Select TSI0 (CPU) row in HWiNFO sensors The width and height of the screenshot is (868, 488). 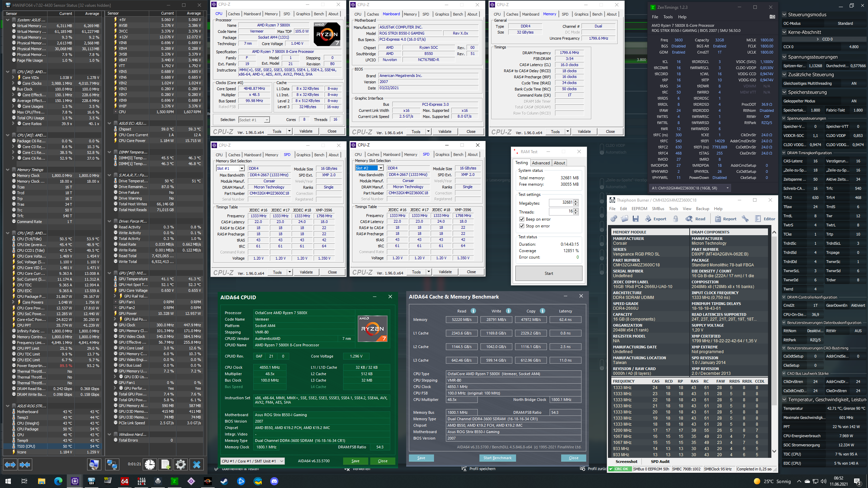pos(53,446)
